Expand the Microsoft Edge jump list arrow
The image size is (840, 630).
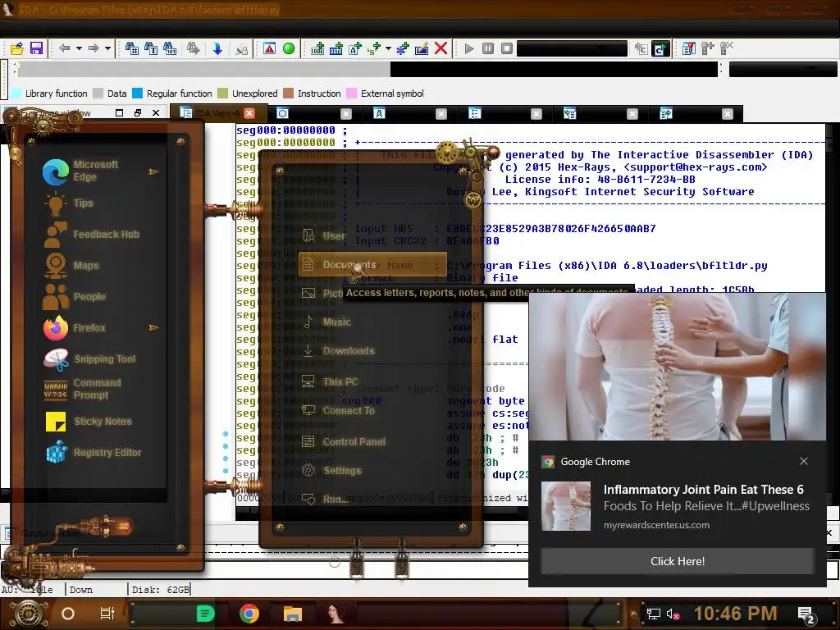[x=153, y=171]
